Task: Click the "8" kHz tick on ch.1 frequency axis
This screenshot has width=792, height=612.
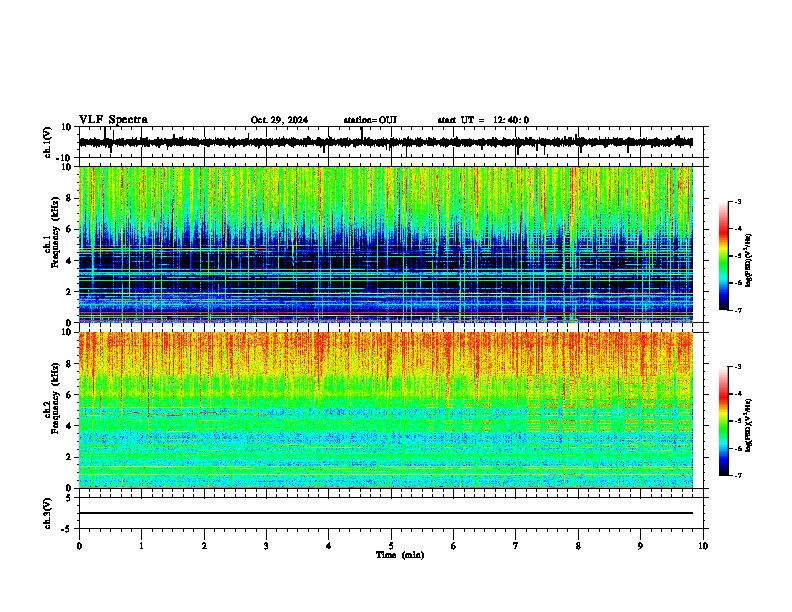Action: [70, 198]
